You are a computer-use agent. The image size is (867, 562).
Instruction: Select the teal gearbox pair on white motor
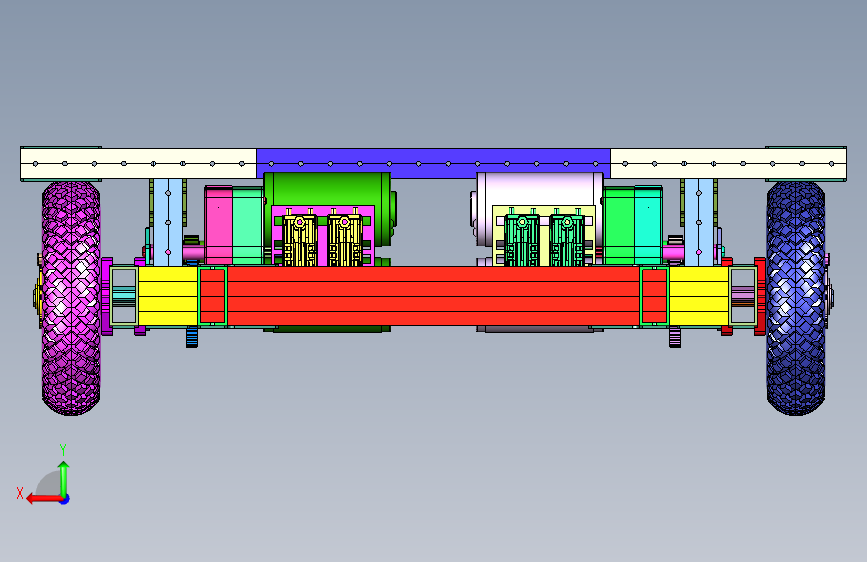(544, 240)
